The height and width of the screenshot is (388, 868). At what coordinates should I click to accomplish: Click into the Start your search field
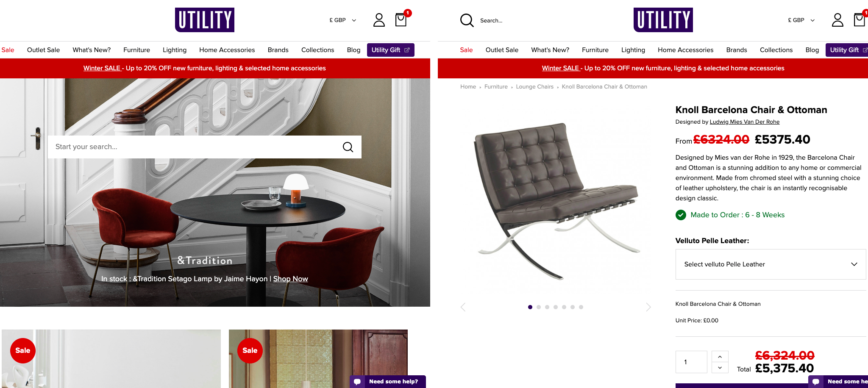(195, 147)
